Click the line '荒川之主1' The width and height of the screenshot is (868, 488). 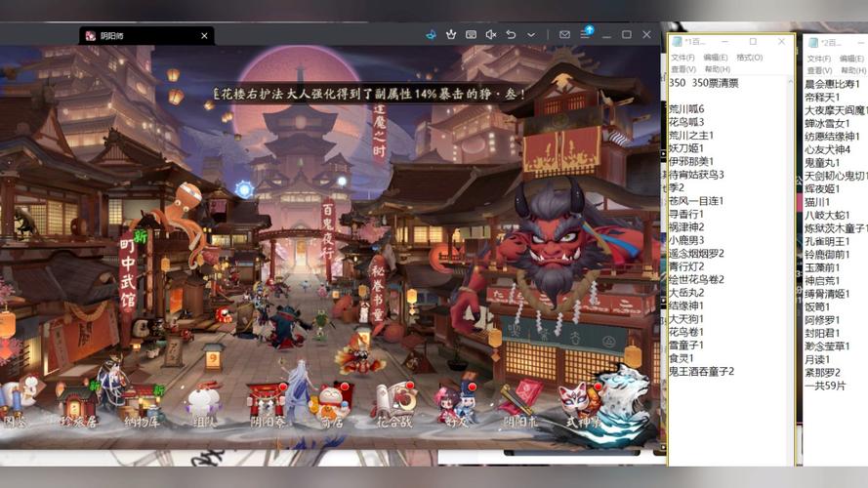click(691, 135)
